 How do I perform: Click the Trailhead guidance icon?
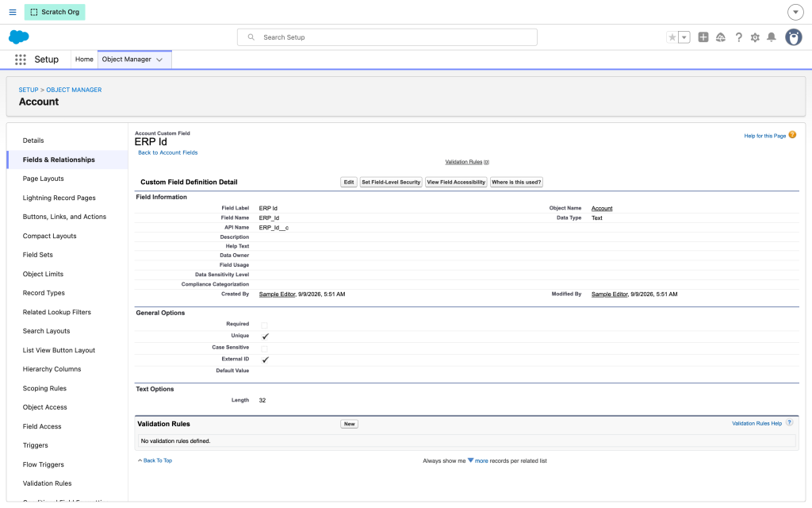pyautogui.click(x=720, y=37)
